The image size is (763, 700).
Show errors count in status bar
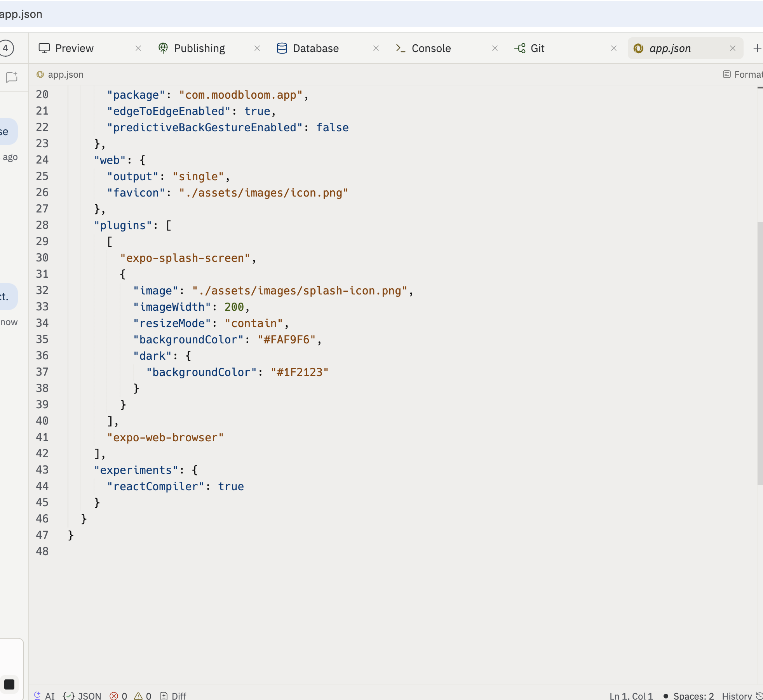pos(118,696)
